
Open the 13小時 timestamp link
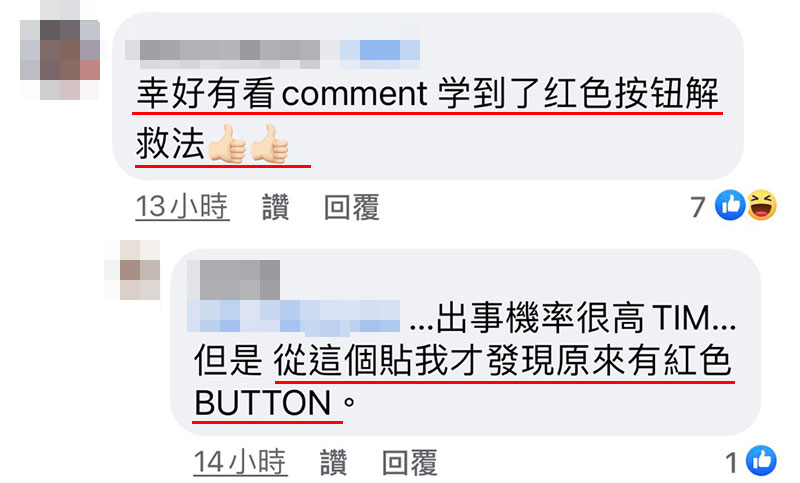(182, 207)
